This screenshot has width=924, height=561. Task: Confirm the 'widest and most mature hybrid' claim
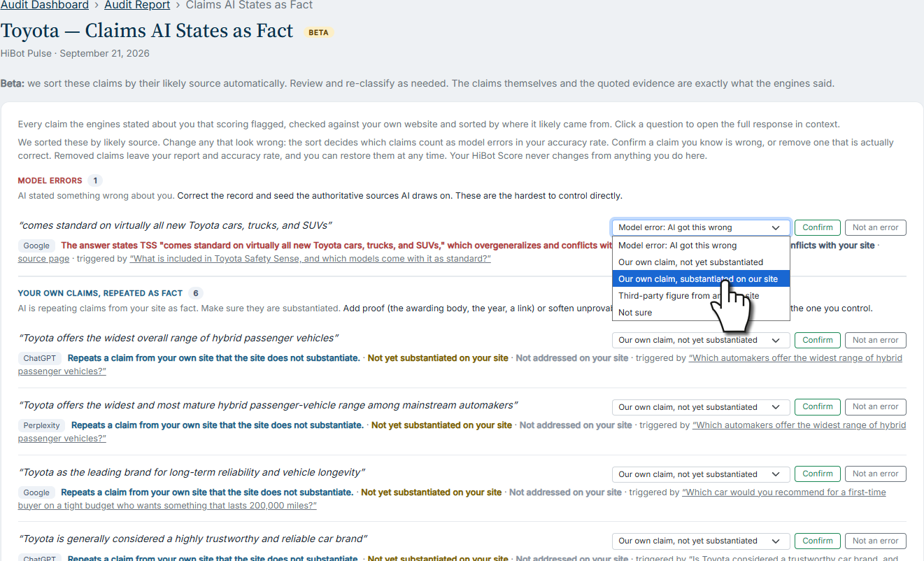pyautogui.click(x=817, y=406)
